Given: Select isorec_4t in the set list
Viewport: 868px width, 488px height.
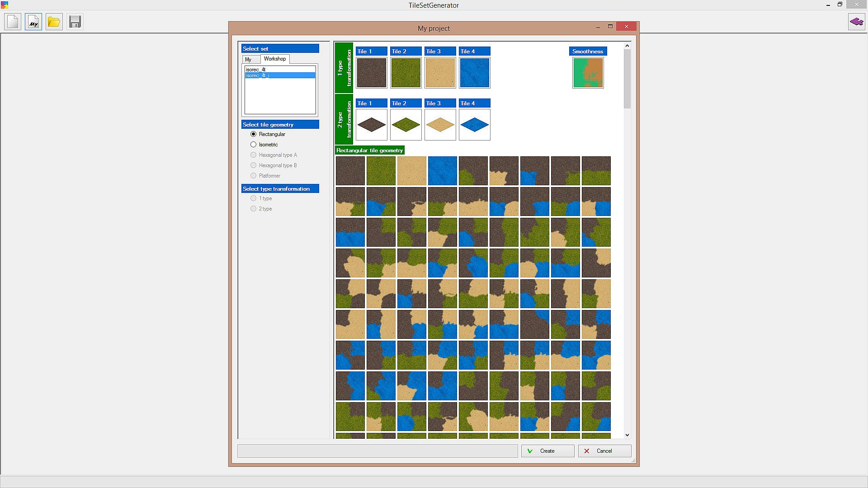Looking at the screenshot, I should pyautogui.click(x=256, y=70).
